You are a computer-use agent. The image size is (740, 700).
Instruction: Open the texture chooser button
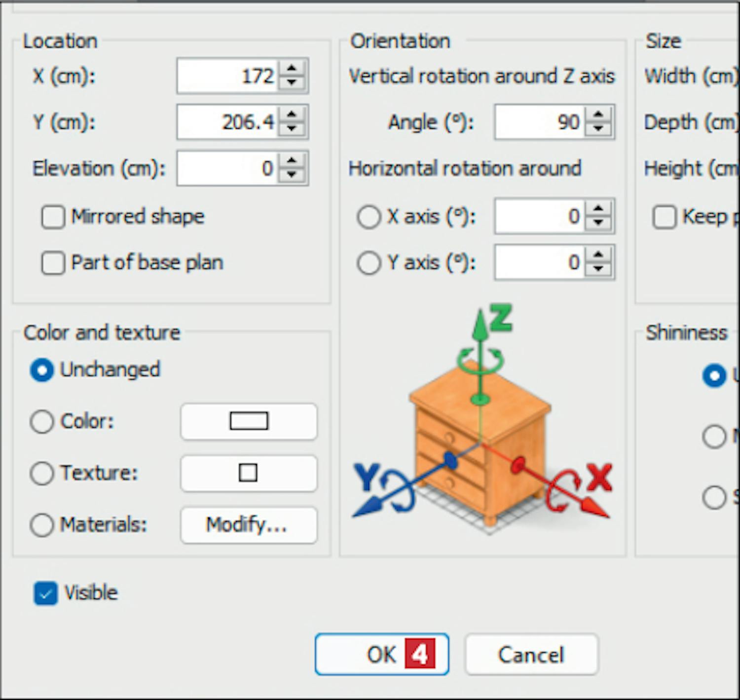249,473
